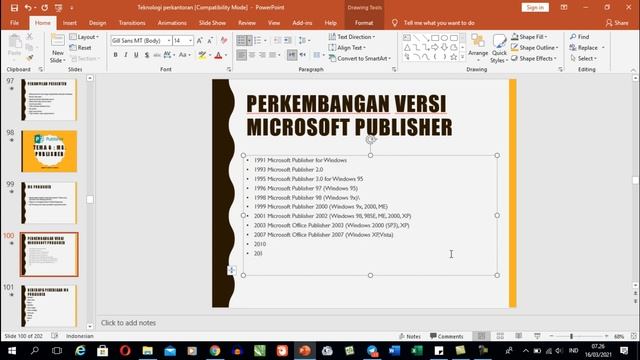640x360 pixels.
Task: Click Find in the Editing group
Action: [580, 37]
